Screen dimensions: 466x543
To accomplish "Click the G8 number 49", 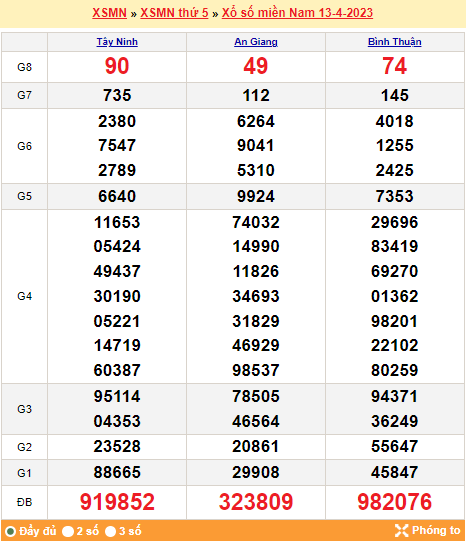I will point(256,66).
